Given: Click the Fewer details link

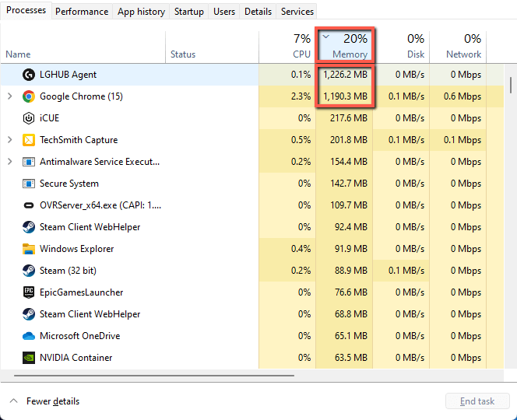Looking at the screenshot, I should click(53, 401).
